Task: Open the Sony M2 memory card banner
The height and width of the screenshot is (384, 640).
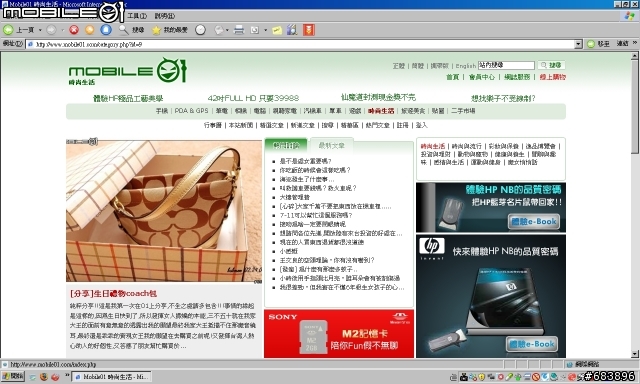Action: coord(339,334)
